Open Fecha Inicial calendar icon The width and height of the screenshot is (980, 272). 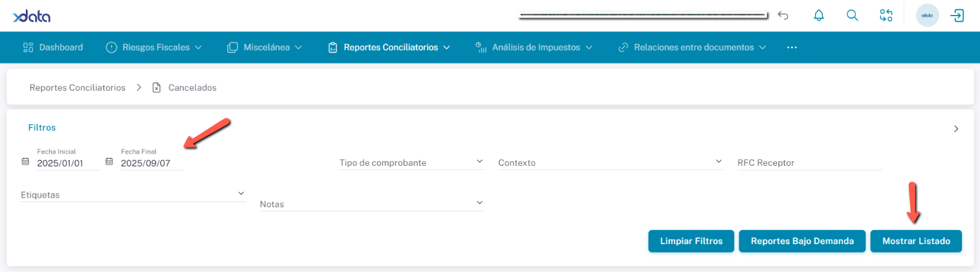tap(25, 163)
